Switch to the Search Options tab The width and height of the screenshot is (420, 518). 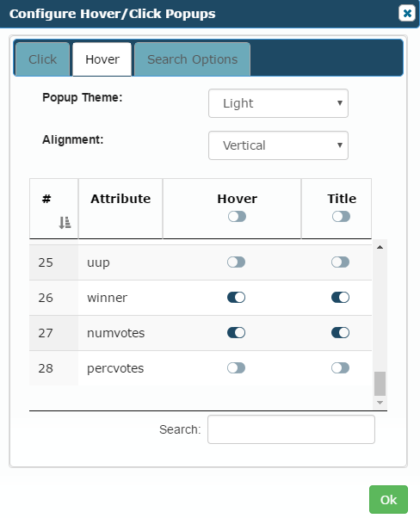pos(192,59)
